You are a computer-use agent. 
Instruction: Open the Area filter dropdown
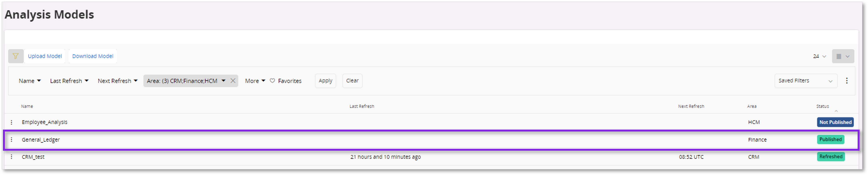(x=223, y=81)
